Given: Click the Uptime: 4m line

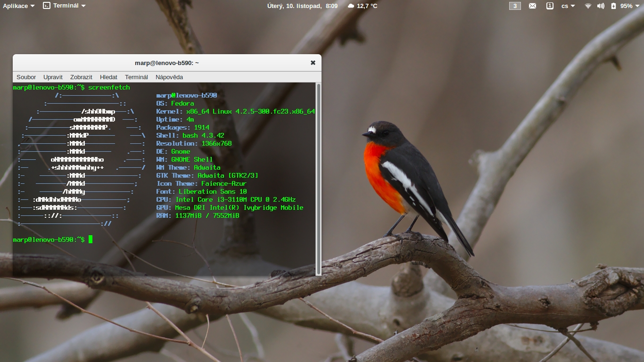Looking at the screenshot, I should [x=175, y=119].
